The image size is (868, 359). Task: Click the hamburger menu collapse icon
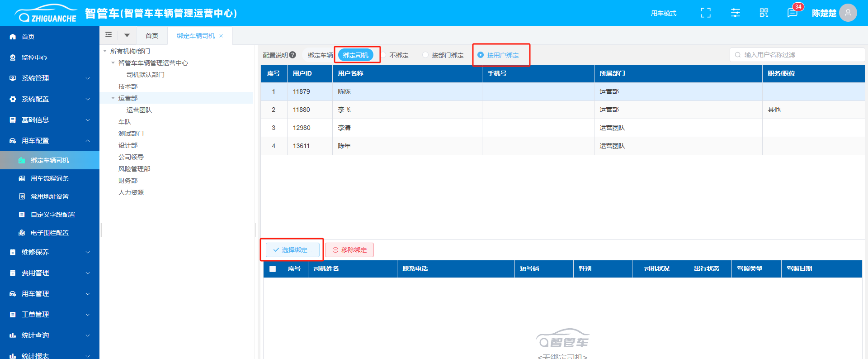click(x=108, y=35)
